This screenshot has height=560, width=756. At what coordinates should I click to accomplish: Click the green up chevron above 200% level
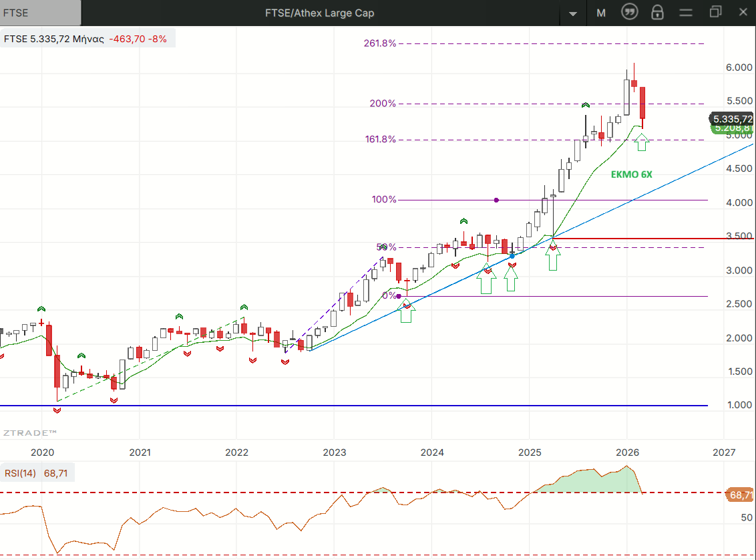(585, 105)
